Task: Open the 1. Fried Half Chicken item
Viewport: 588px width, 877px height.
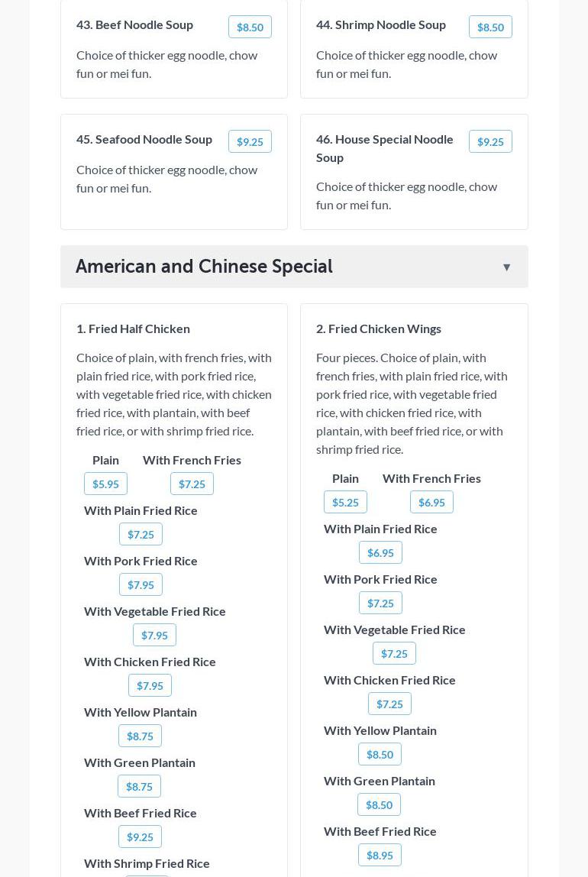Action: point(133,328)
